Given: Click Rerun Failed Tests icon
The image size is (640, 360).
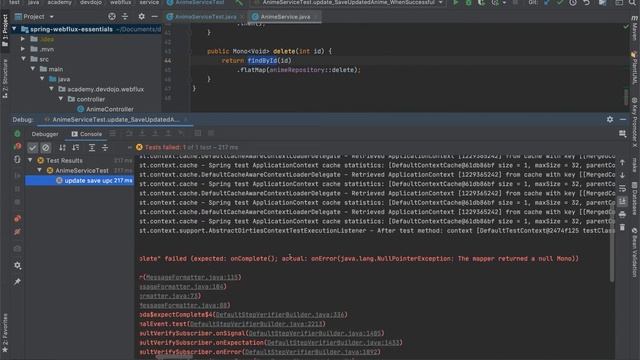Looking at the screenshot, I should coord(17,147).
